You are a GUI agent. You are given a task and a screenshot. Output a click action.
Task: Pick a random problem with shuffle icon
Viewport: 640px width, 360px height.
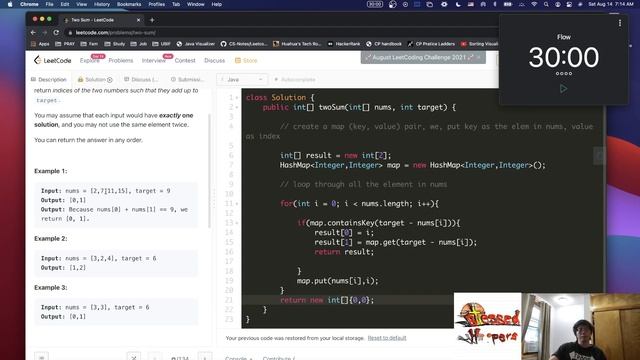click(x=133, y=357)
